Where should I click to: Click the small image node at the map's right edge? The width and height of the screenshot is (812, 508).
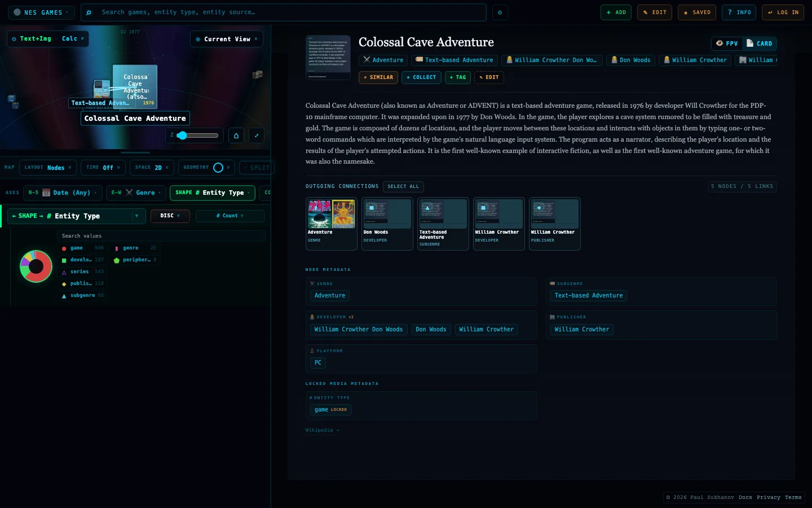coord(258,75)
